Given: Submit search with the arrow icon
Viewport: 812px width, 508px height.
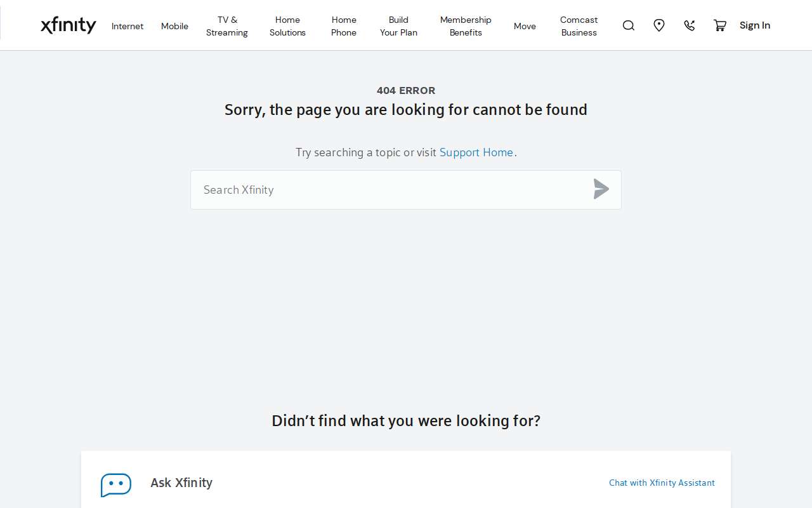Looking at the screenshot, I should point(601,189).
